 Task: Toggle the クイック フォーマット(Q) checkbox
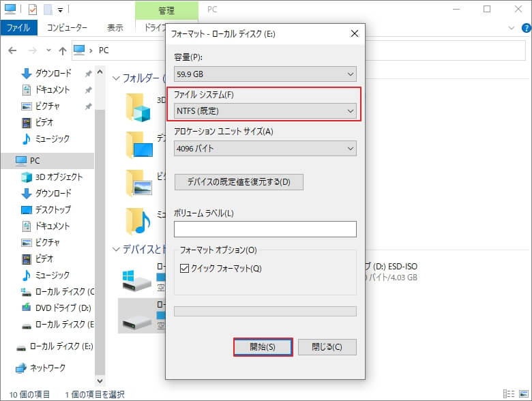click(x=184, y=268)
